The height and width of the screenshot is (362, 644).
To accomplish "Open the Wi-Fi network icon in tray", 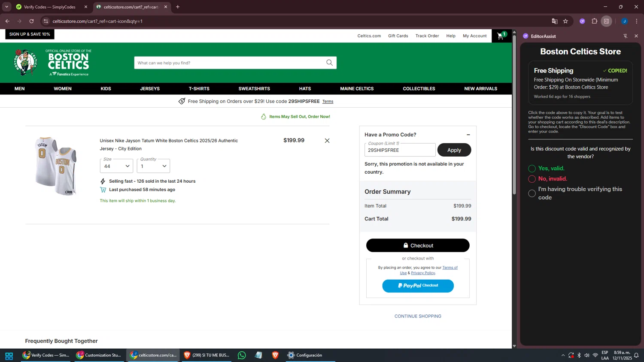I will [595, 355].
